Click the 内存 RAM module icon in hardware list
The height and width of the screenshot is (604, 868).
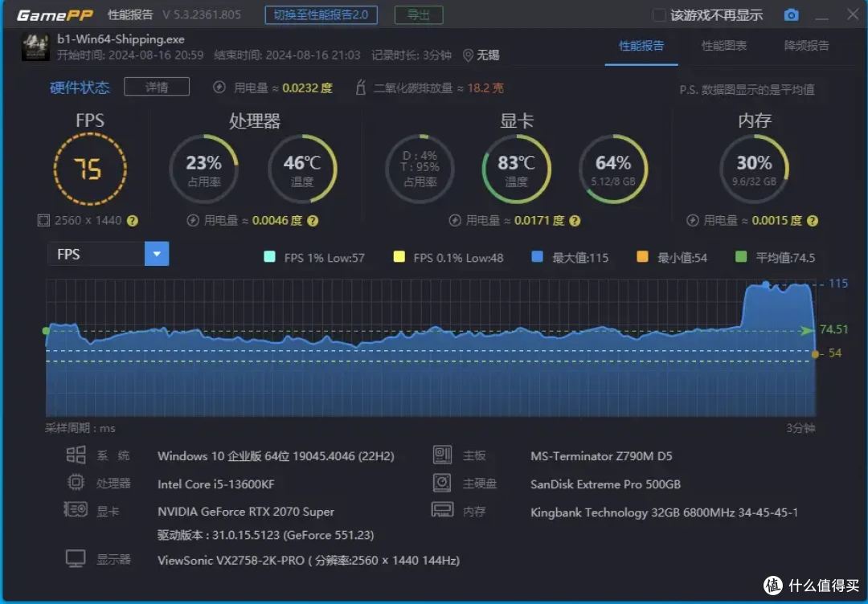click(x=442, y=509)
